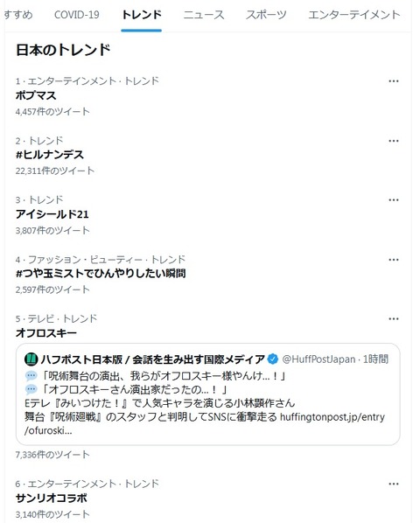Open more options for ポプマス trend
The height and width of the screenshot is (523, 420).
pyautogui.click(x=393, y=81)
